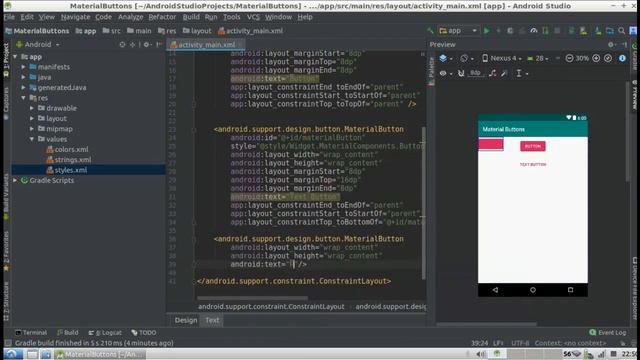This screenshot has width=640, height=360.
Task: Hide the Preview panel
Action: (624, 44)
